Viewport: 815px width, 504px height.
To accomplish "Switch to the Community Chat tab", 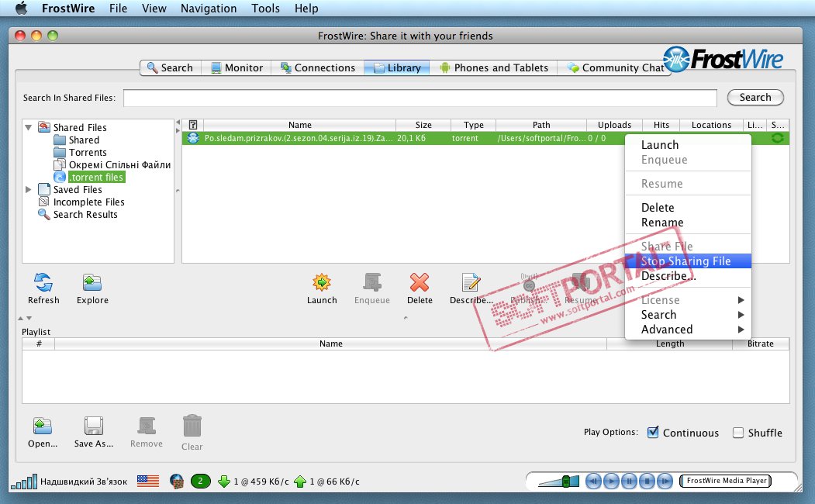I will pos(614,67).
